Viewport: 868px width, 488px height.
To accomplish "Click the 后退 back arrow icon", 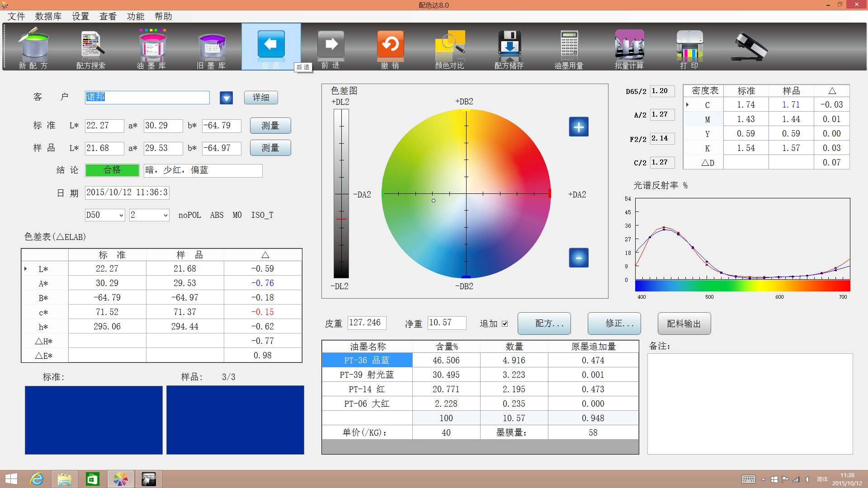I will tap(271, 44).
